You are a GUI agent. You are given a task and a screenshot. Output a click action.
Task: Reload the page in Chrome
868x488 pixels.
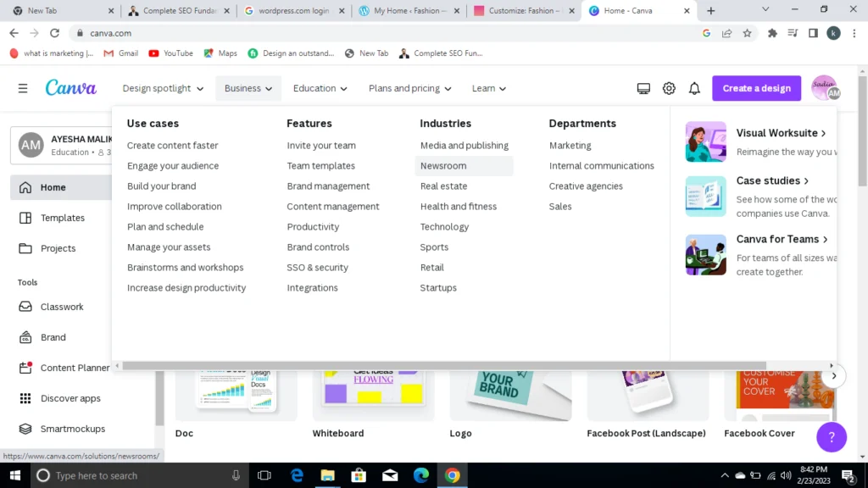pos(54,33)
